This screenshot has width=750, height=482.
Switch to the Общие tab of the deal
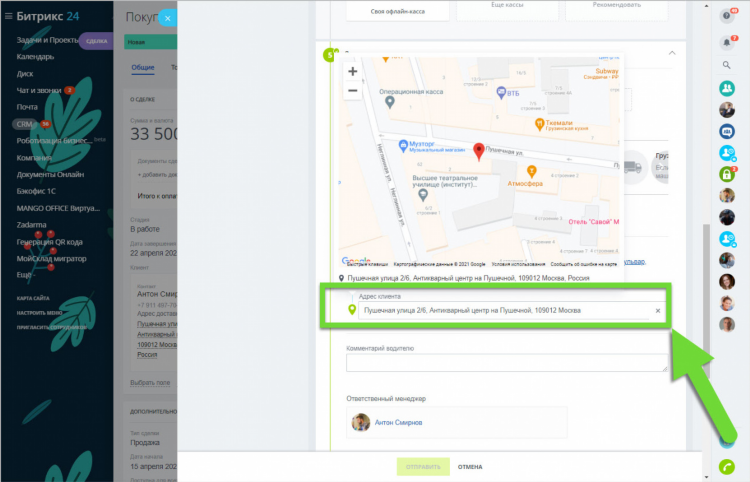(143, 67)
